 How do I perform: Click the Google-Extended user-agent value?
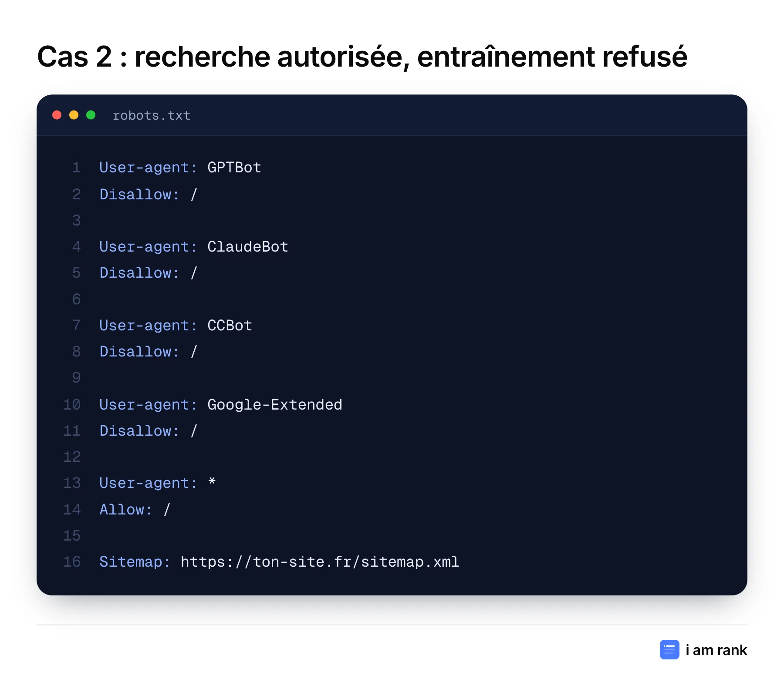pos(275,405)
